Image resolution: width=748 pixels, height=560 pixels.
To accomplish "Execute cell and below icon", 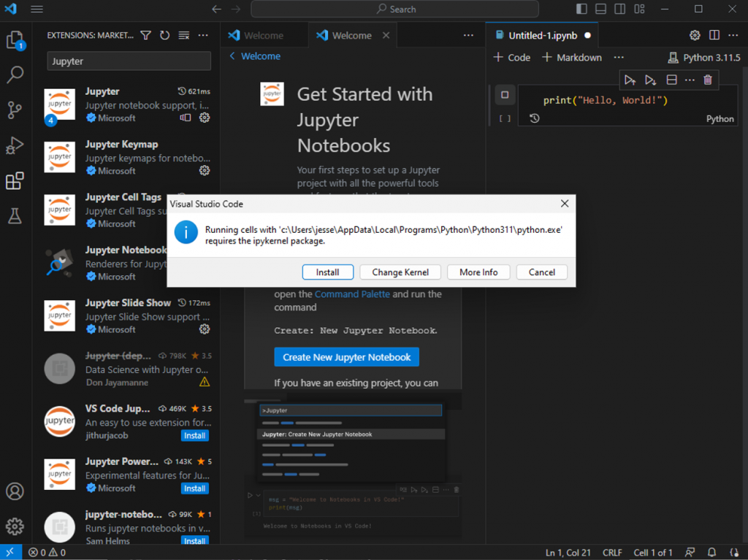I will pyautogui.click(x=651, y=80).
